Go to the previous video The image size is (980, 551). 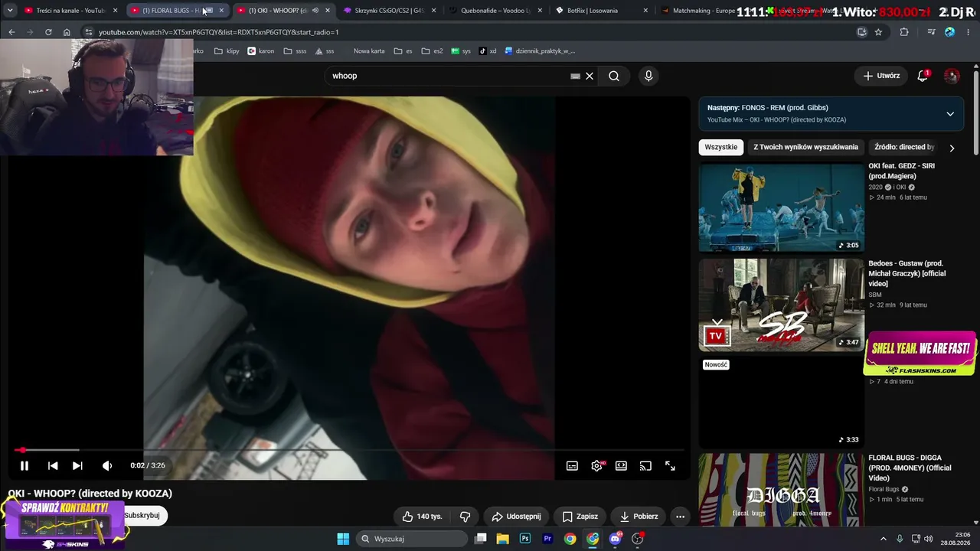[x=53, y=465]
